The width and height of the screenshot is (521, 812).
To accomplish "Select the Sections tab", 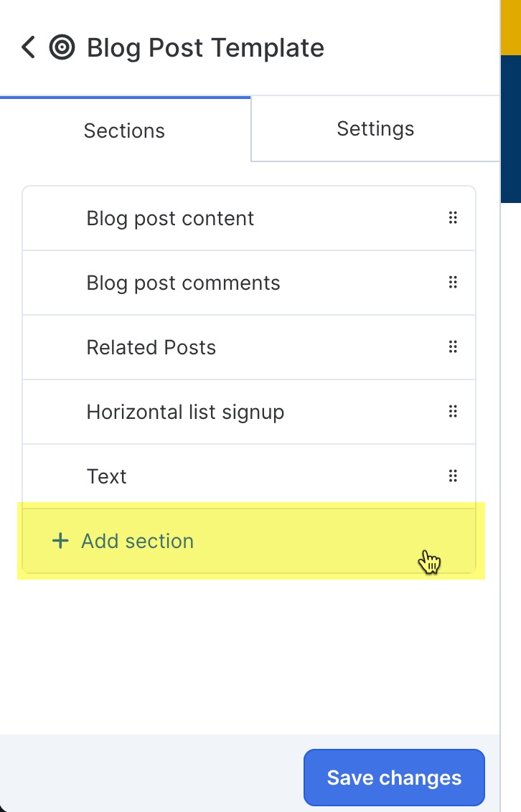I will click(123, 131).
